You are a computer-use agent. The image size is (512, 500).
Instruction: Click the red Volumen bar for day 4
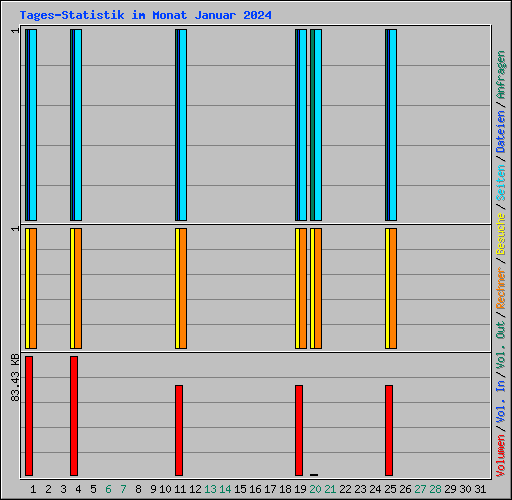point(74,416)
